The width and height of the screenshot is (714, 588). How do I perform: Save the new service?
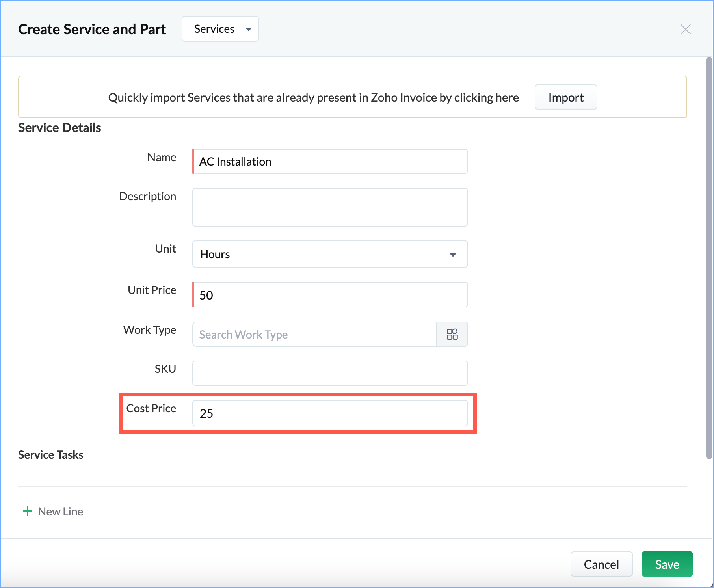(667, 564)
